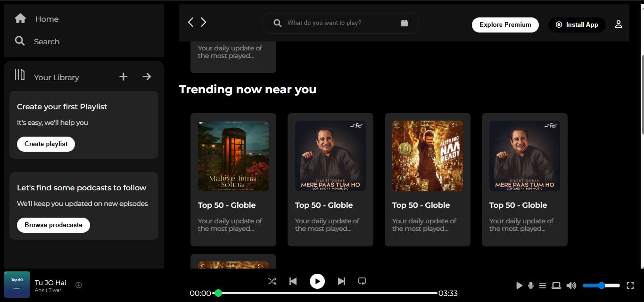Click Top 50 - Globle under Naa Ready cover
The height and width of the screenshot is (302, 644).
(x=421, y=205)
